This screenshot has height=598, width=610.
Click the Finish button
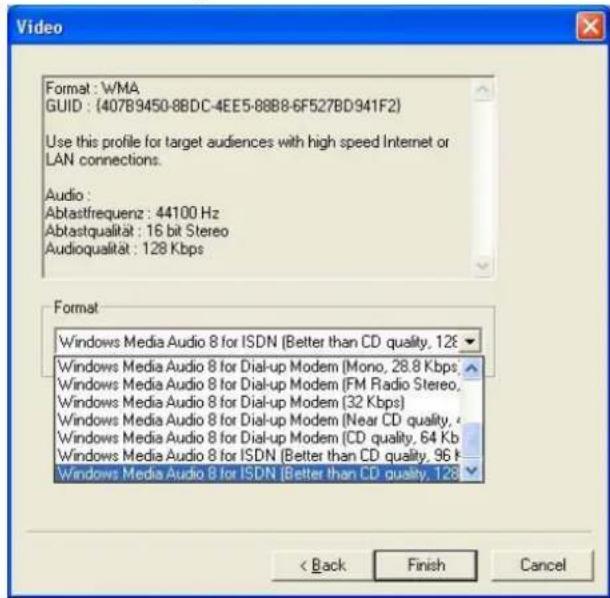click(426, 565)
